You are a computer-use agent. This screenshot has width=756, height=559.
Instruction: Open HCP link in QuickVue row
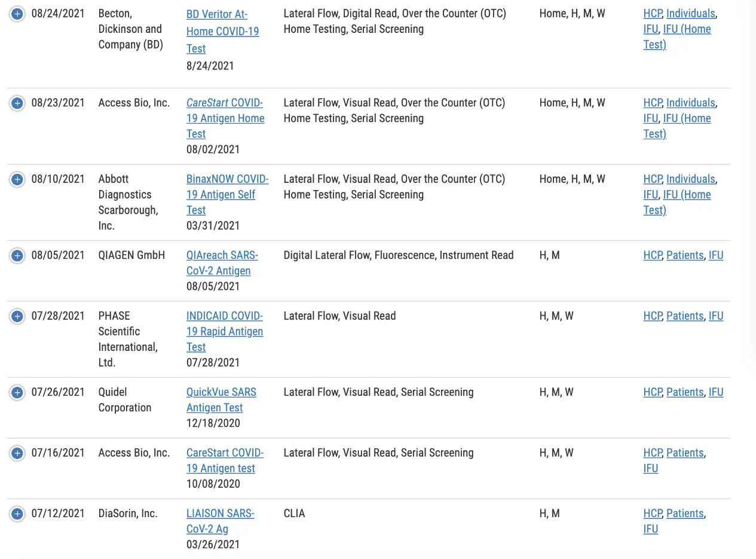click(x=653, y=392)
